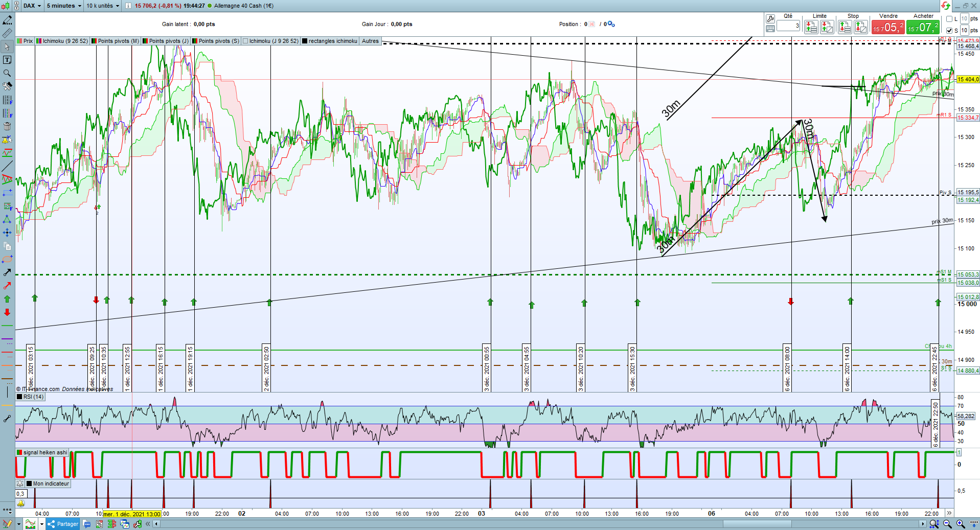Click the trash can delete-objects icon

click(x=7, y=126)
